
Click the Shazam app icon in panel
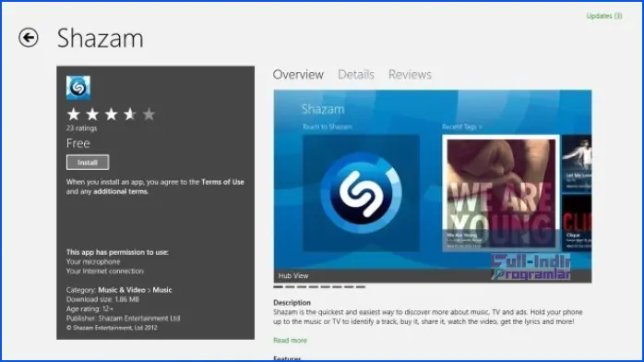tap(78, 88)
